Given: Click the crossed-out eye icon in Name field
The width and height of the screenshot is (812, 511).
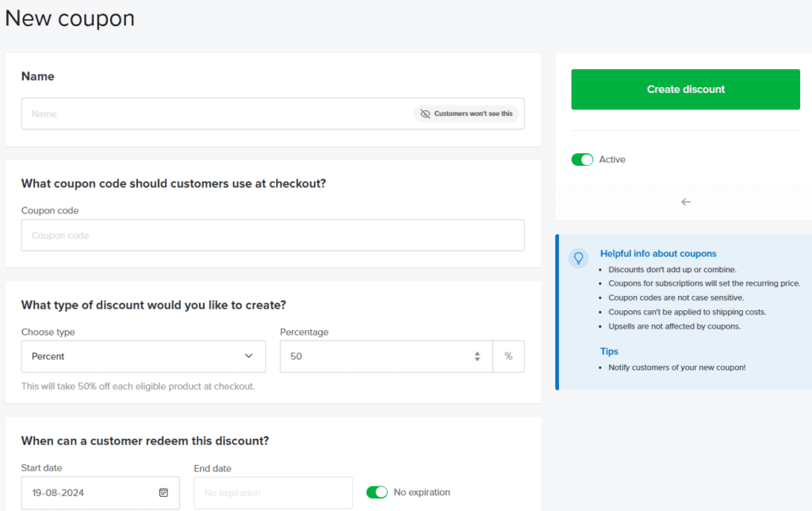Looking at the screenshot, I should pos(425,113).
